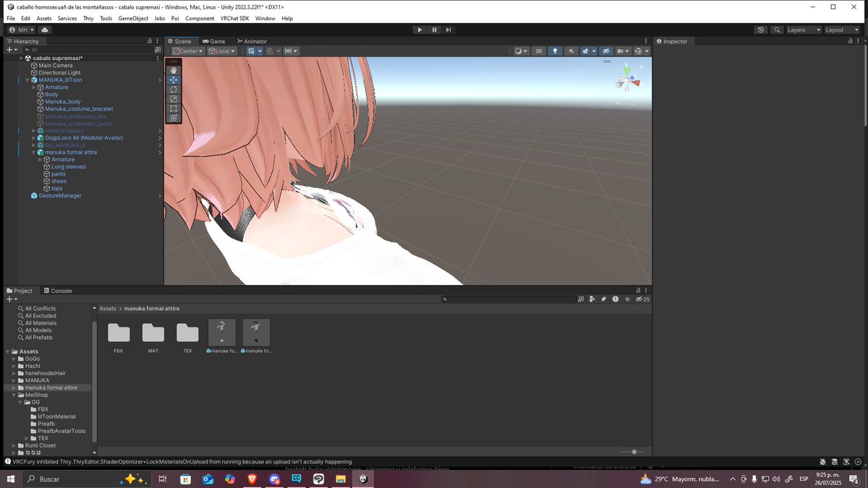Click the Hierarchy add (+) button

(11, 50)
